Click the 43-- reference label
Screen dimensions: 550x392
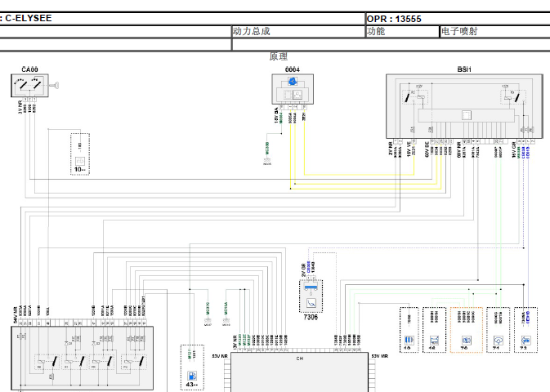tap(192, 385)
